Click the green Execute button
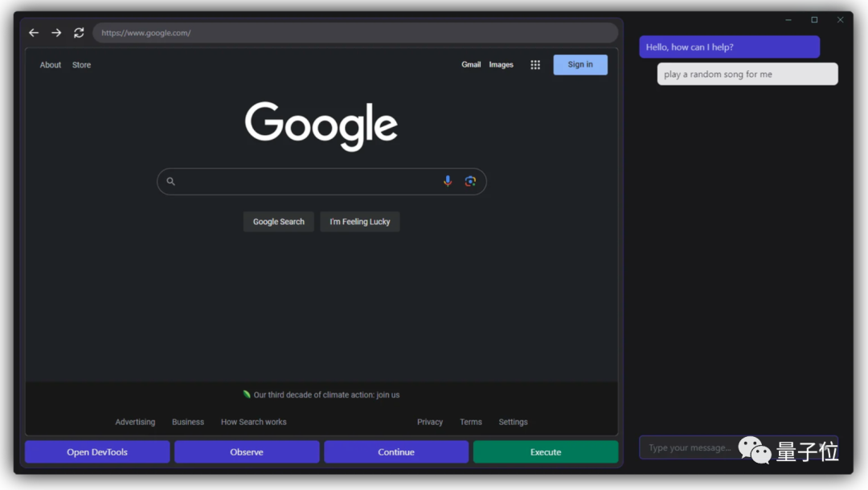This screenshot has width=868, height=490. [x=545, y=452]
